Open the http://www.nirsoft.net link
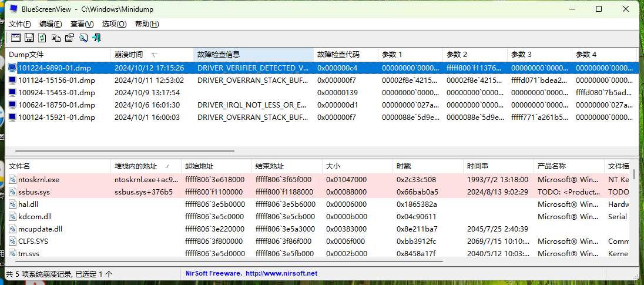Image resolution: width=644 pixels, height=285 pixels. tap(281, 273)
